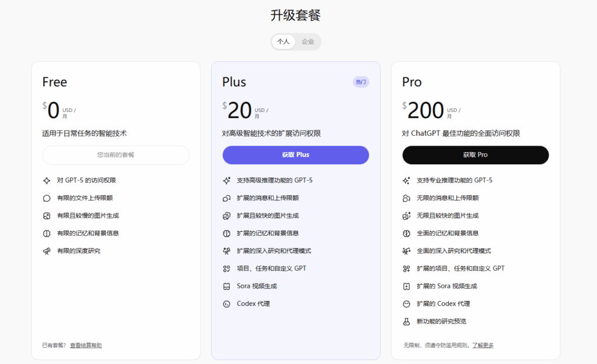Image resolution: width=597 pixels, height=364 pixels.
Task: Click the Codex 代理 icon in Plus plan
Action: click(227, 304)
